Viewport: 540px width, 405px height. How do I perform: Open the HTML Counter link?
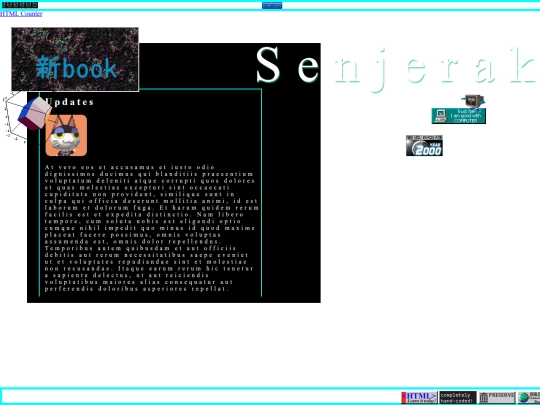click(21, 14)
